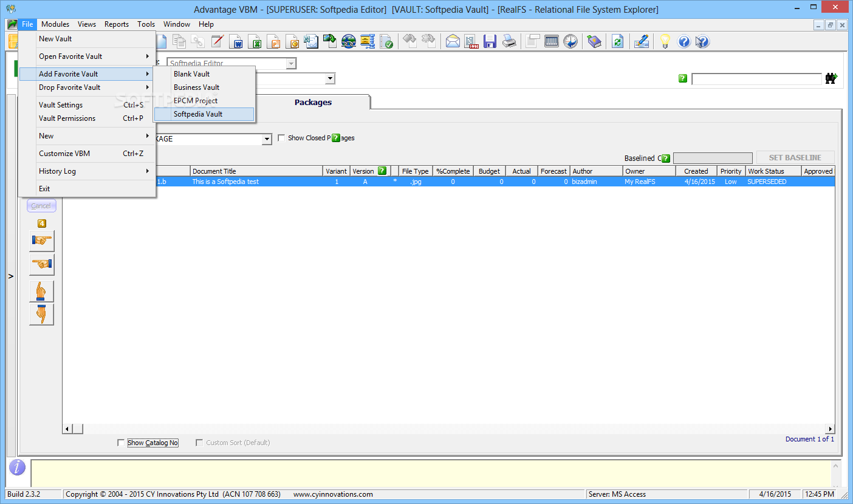Screen dimensions: 853x504
Task: Click the hand pointing up button
Action: coord(42,291)
